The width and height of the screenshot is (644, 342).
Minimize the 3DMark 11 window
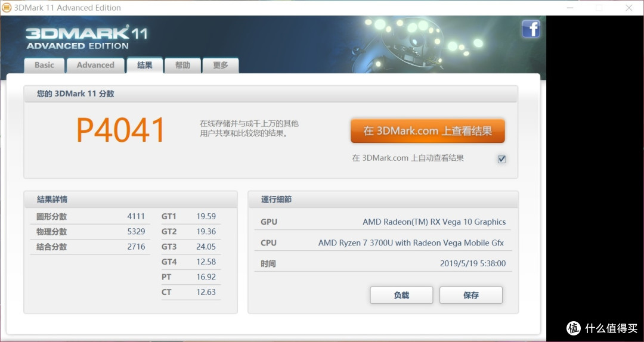(570, 8)
